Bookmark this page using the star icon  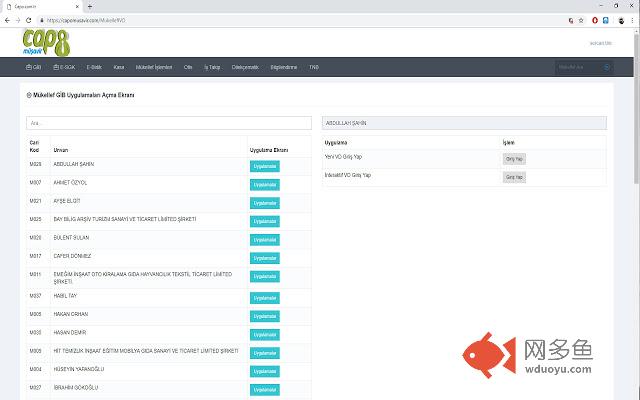(x=581, y=19)
